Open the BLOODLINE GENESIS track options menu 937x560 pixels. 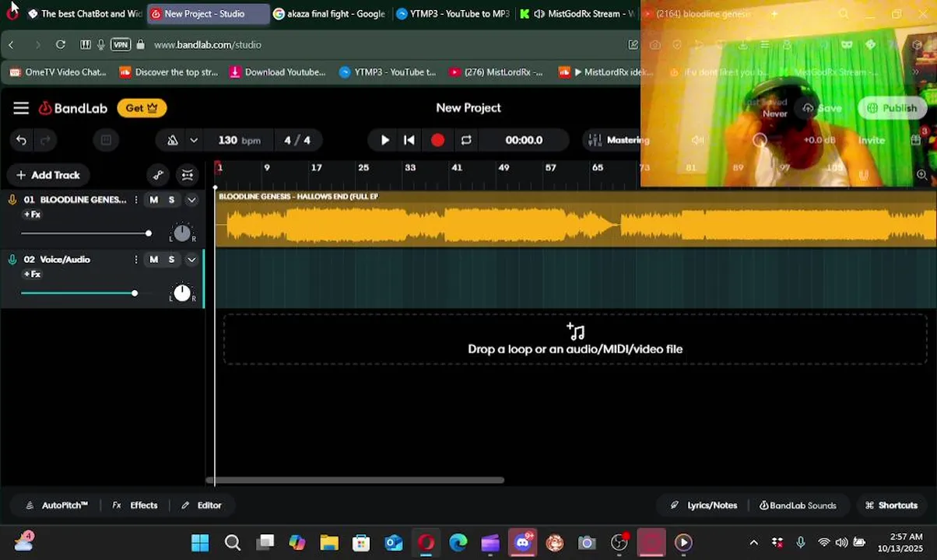pyautogui.click(x=136, y=200)
